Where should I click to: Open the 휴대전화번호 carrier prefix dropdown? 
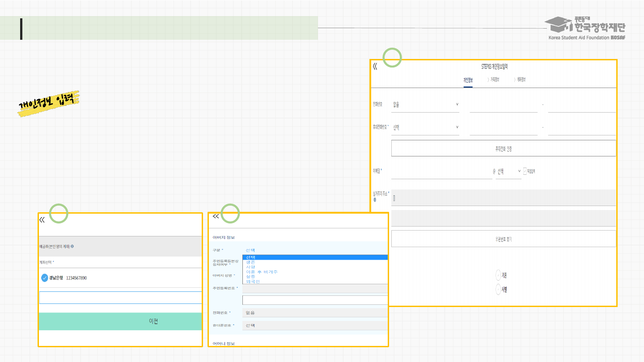425,127
